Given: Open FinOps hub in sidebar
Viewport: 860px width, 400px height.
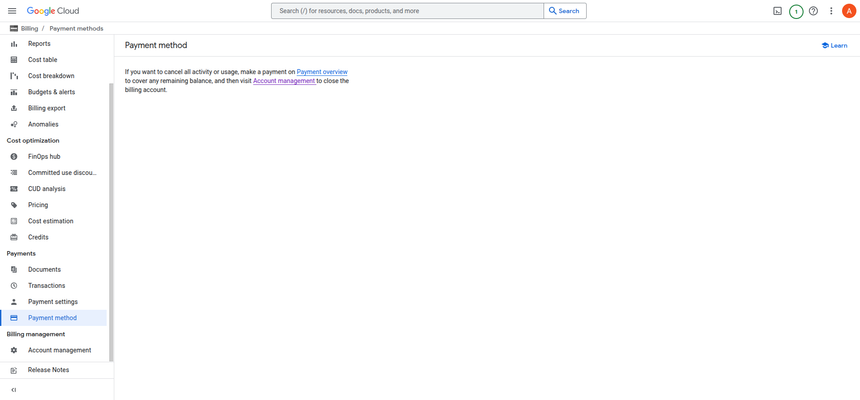Looking at the screenshot, I should tap(44, 157).
